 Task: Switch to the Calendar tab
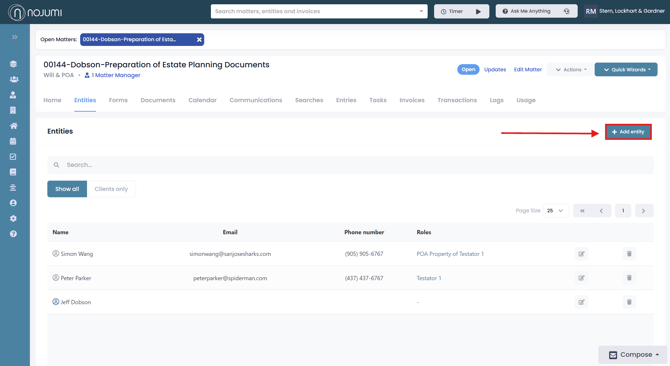tap(203, 100)
